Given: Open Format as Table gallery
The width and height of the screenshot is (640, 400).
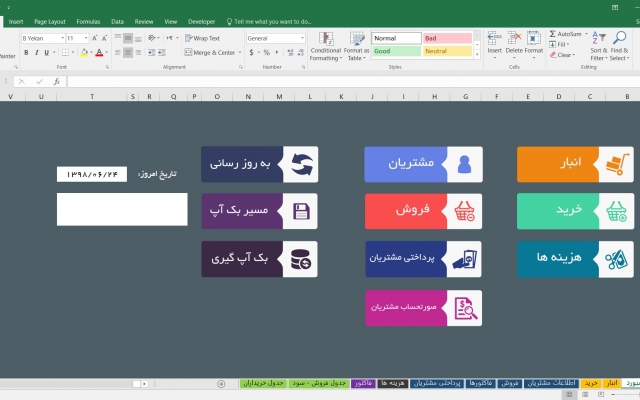Looking at the screenshot, I should [356, 47].
